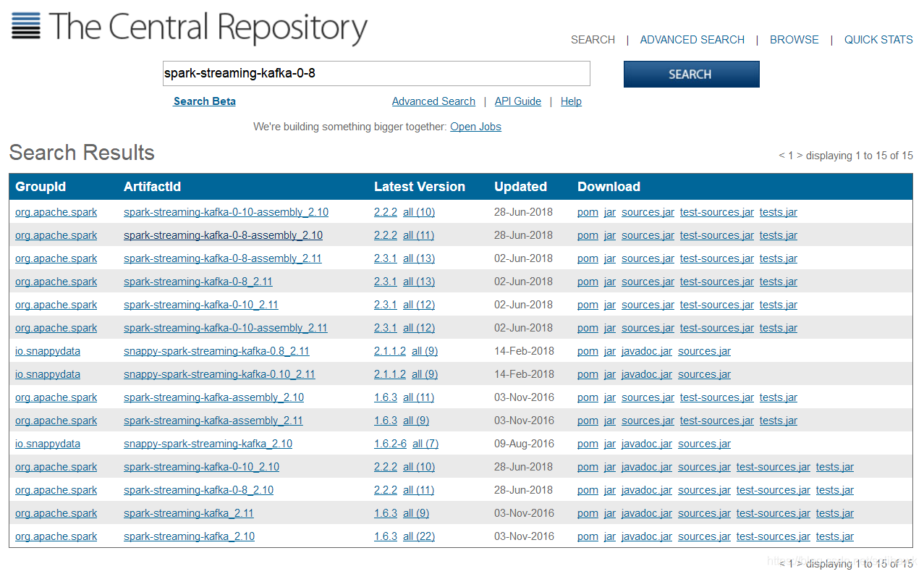Open BROWSE in top navigation
The width and height of the screenshot is (924, 574).
[794, 40]
